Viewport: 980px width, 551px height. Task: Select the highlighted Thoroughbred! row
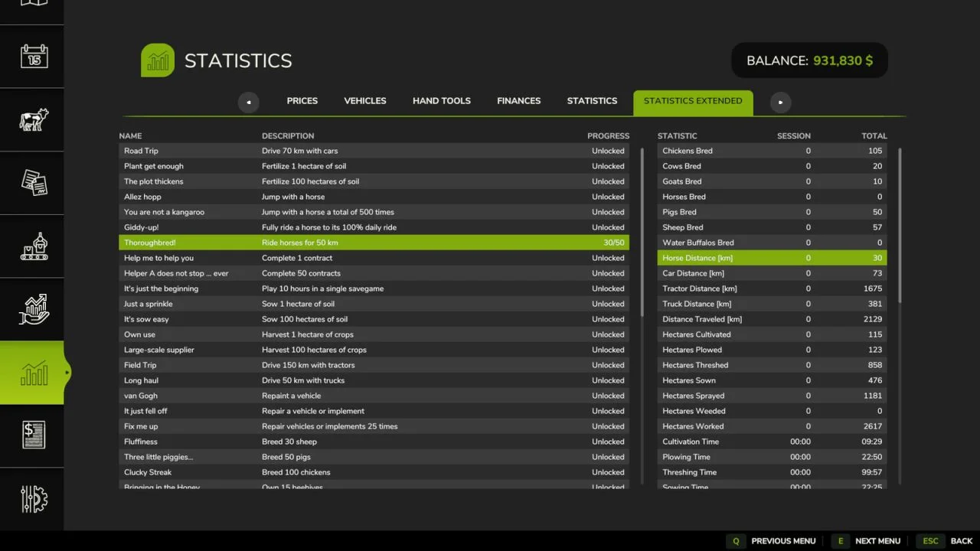coord(374,243)
